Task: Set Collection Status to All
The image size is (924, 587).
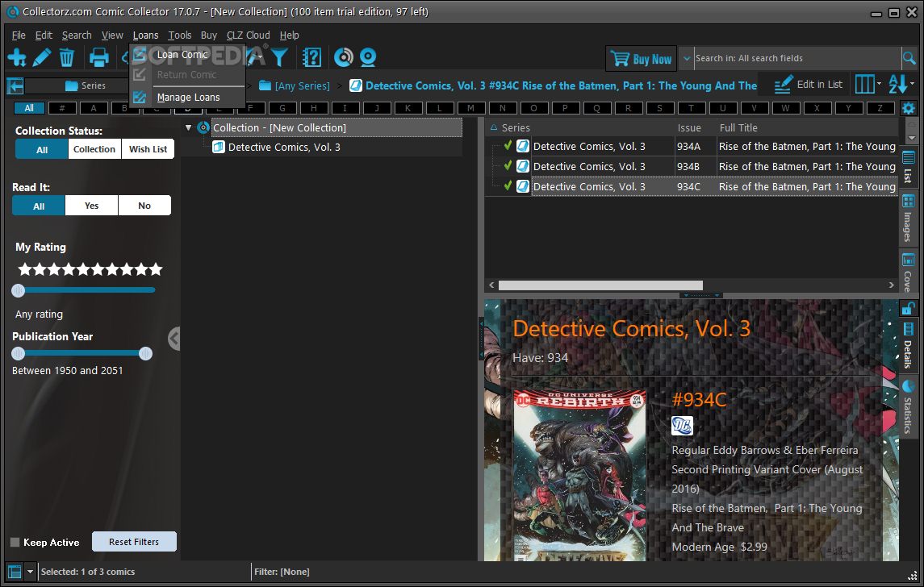Action: [42, 149]
